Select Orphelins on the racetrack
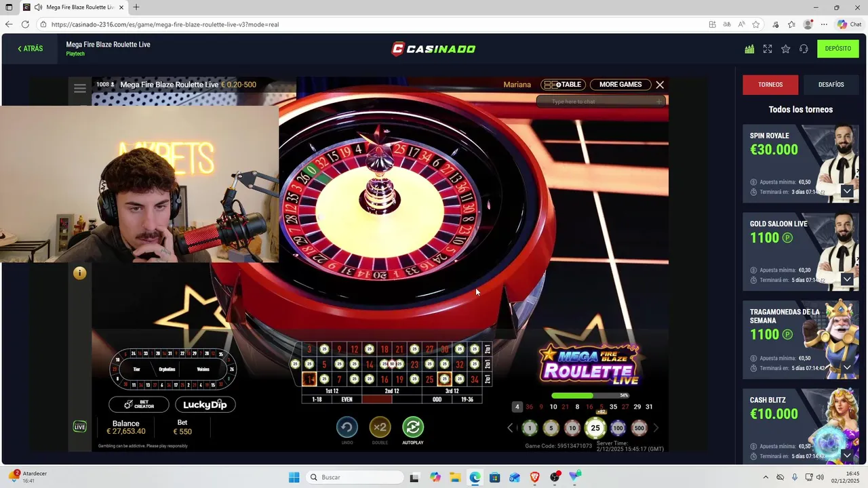Image resolution: width=868 pixels, height=488 pixels. 167,369
